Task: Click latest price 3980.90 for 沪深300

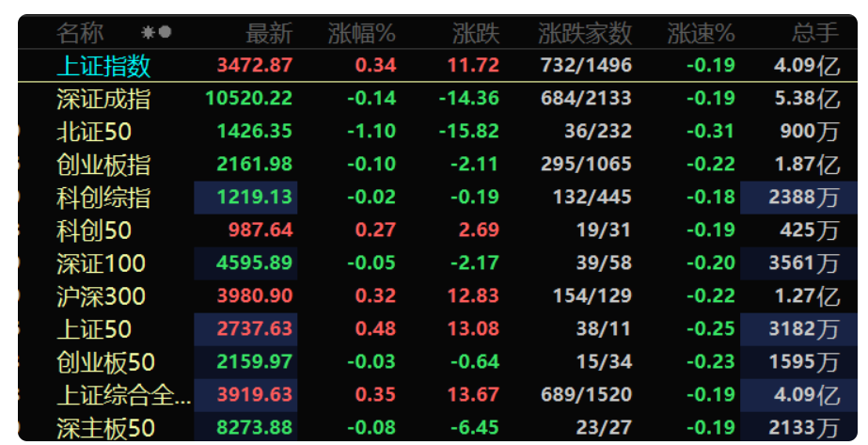Action: tap(255, 295)
